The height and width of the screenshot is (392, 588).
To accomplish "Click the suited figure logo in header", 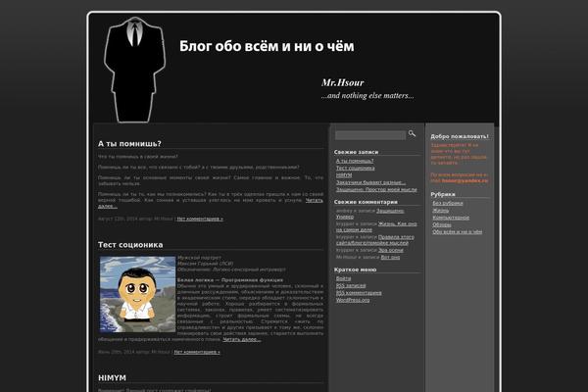I will [x=135, y=70].
